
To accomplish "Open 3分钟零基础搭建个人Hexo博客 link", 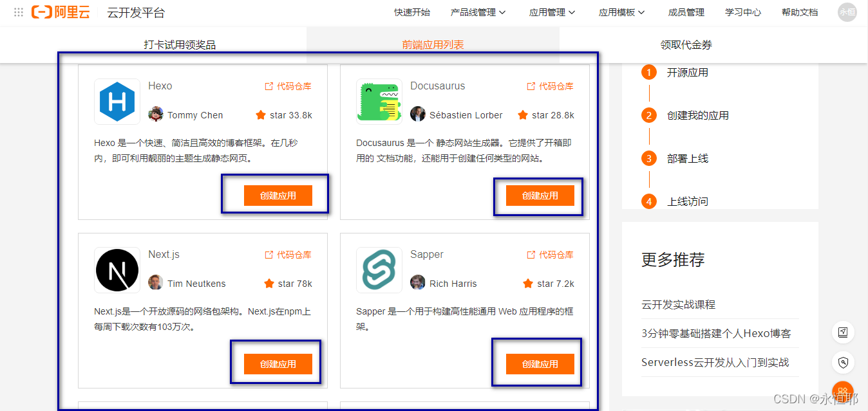I will 716,333.
